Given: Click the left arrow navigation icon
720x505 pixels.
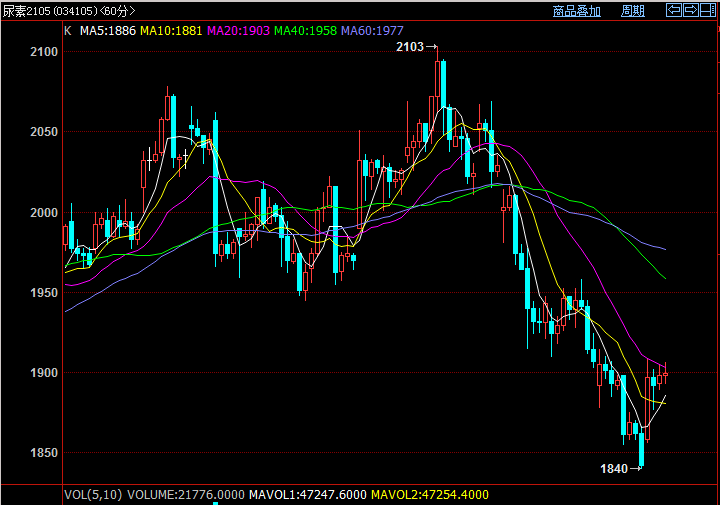Looking at the screenshot, I should pyautogui.click(x=675, y=10).
